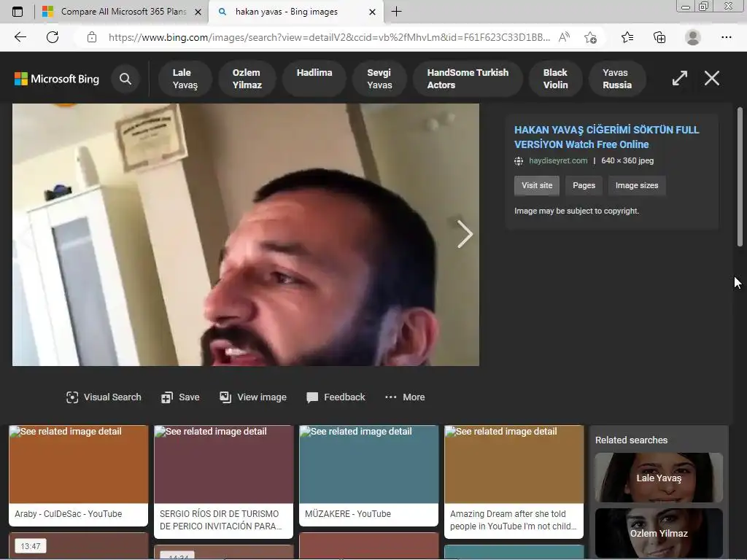Open related image Araby - CulDeSac - YouTube
Screen dimensions: 747x560
79,475
